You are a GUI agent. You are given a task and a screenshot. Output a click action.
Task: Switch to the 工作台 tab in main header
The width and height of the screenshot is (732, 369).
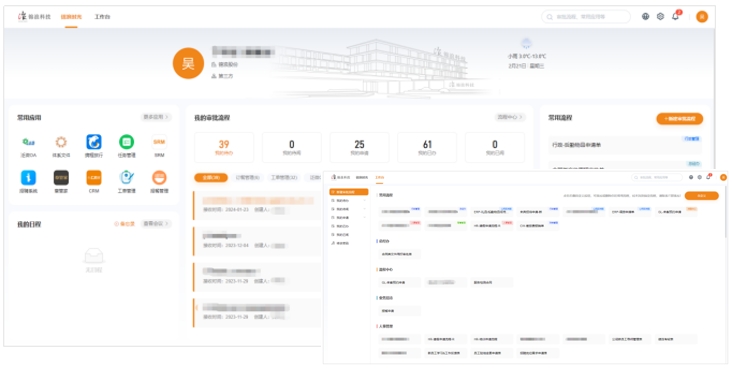[102, 17]
